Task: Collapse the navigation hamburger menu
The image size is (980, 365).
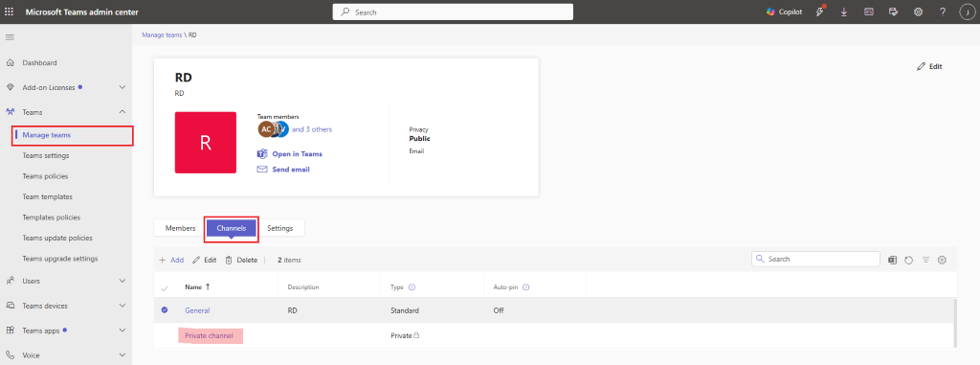Action: point(10,37)
